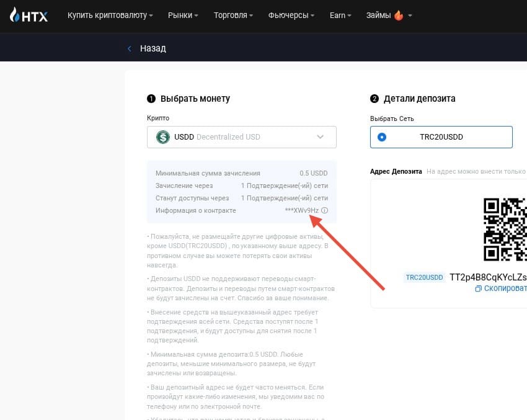527x420 pixels.
Task: Click the Выбрать монету heading
Action: tap(195, 99)
